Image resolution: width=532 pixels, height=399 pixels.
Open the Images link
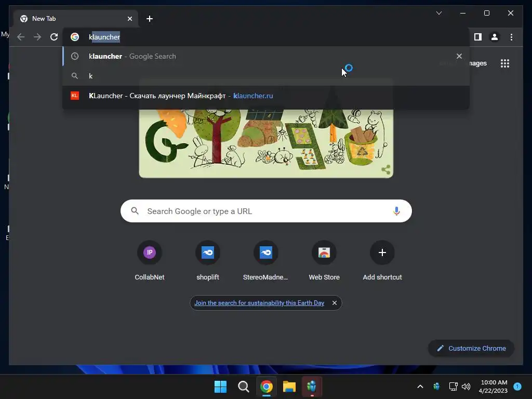(x=477, y=63)
